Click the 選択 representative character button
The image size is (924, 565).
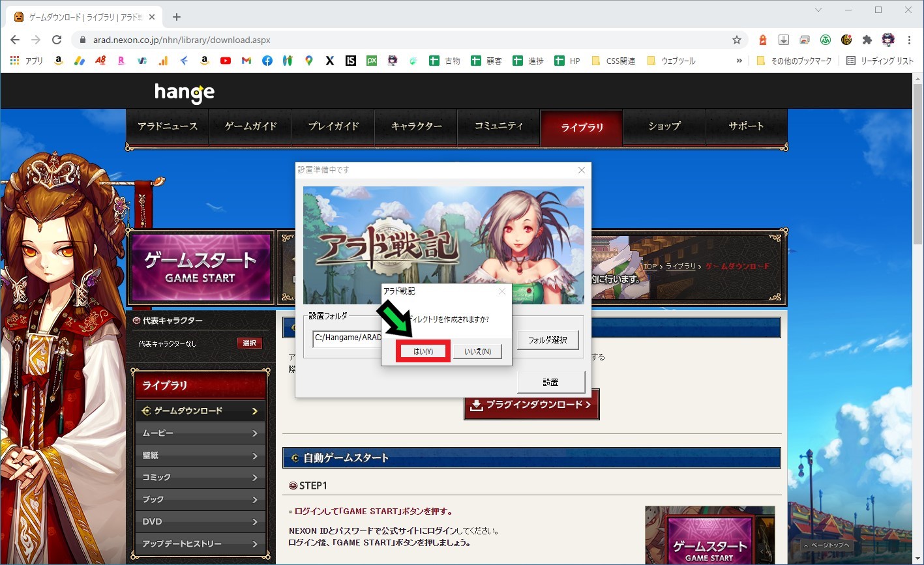click(x=250, y=343)
